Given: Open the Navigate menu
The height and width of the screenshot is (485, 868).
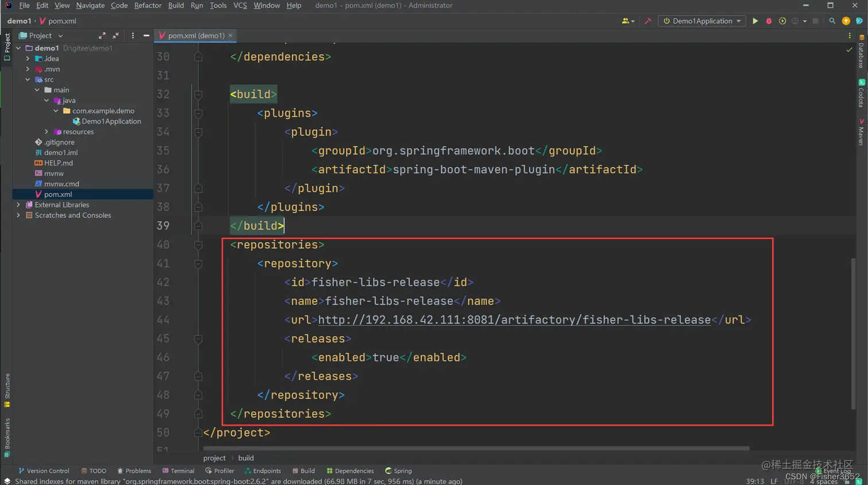Looking at the screenshot, I should 90,5.
